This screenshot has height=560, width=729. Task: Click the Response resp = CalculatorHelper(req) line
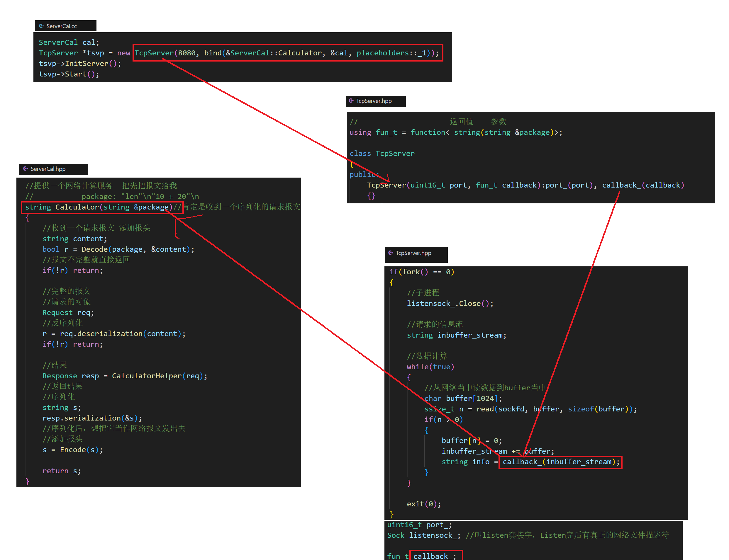[125, 376]
